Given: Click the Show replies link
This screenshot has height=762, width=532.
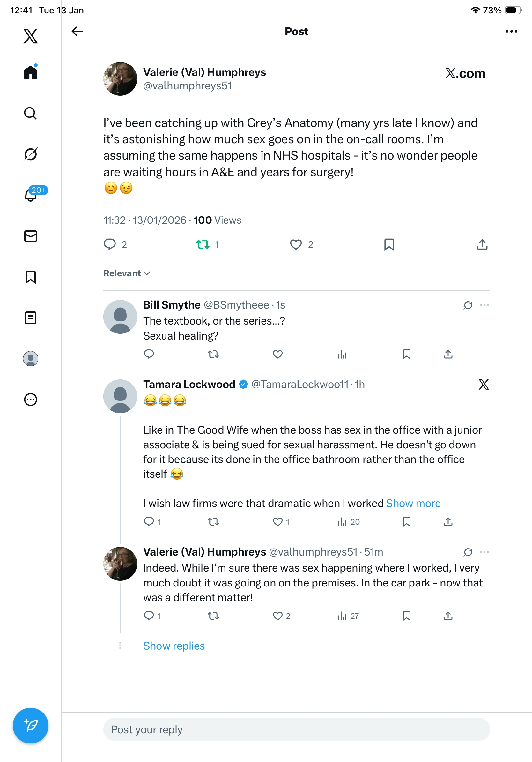Looking at the screenshot, I should click(x=174, y=646).
